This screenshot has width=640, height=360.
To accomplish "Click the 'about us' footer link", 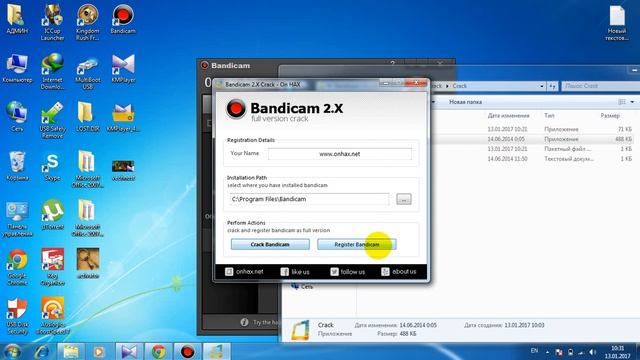I will click(x=399, y=271).
